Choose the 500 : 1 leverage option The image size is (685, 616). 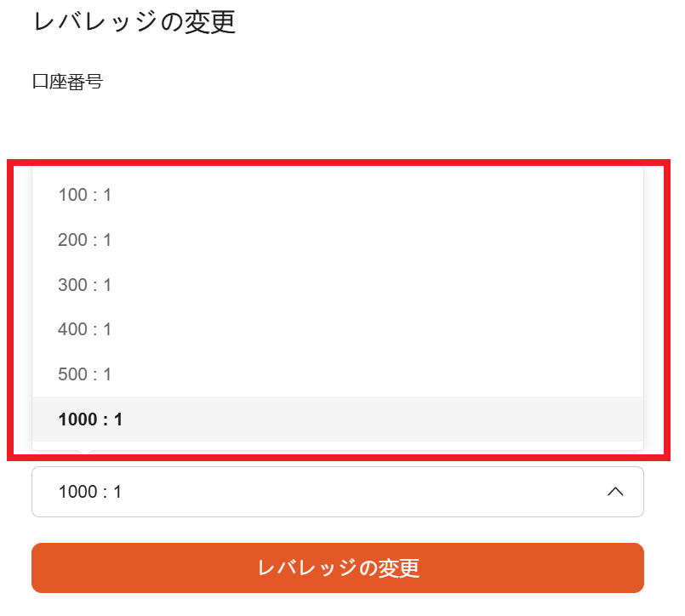[x=85, y=374]
